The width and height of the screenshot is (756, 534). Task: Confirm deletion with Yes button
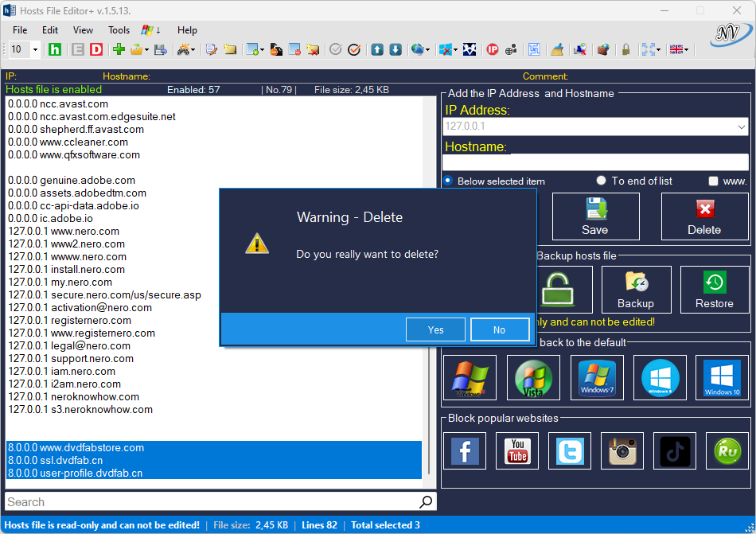tap(435, 329)
